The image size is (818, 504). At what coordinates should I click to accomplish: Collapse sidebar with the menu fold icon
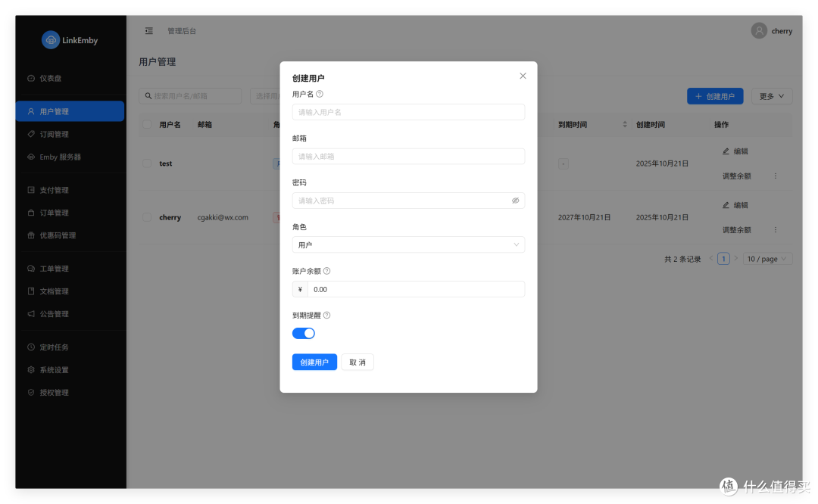coord(148,31)
